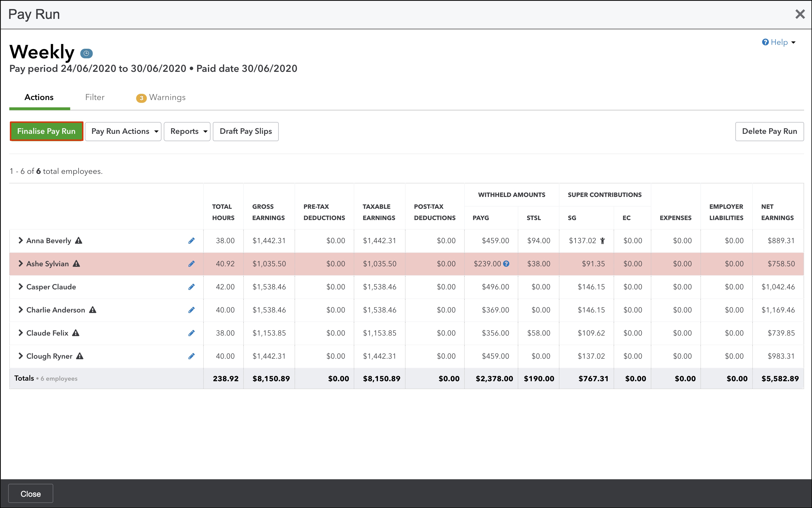Click the Draft Pay Slips button
Viewport: 812px width, 508px height.
point(246,131)
